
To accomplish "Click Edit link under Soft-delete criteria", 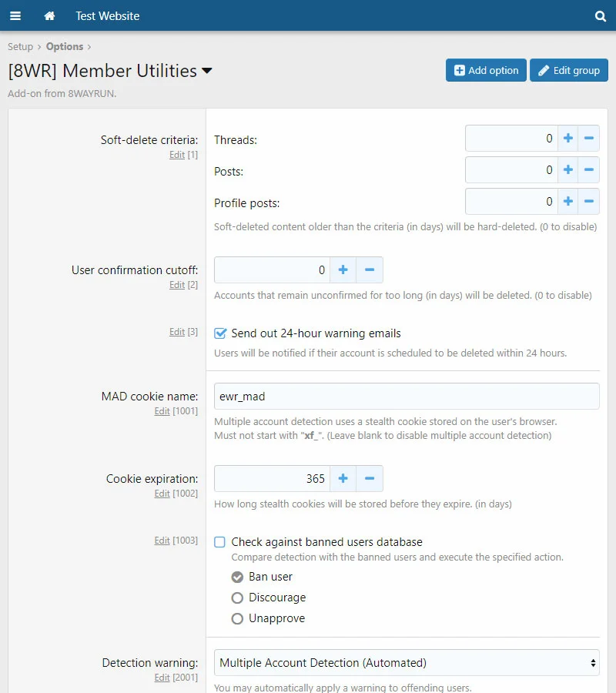I will [177, 155].
